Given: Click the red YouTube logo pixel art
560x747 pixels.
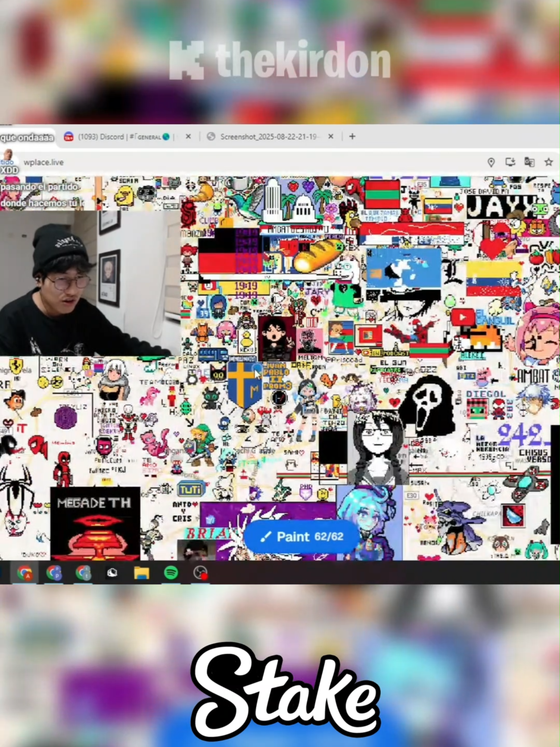Looking at the screenshot, I should pyautogui.click(x=463, y=317).
